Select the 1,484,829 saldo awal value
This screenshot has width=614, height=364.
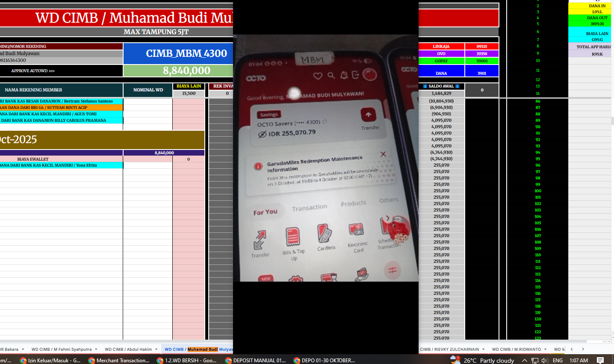coord(441,93)
